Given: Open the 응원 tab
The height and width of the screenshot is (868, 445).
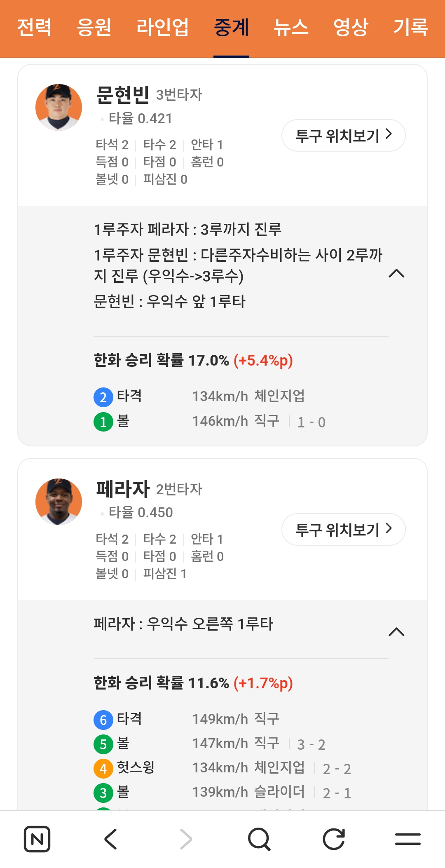Looking at the screenshot, I should (94, 28).
